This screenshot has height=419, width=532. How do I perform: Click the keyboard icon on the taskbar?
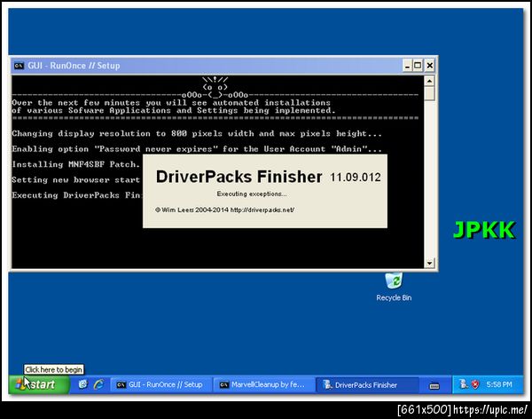point(434,385)
